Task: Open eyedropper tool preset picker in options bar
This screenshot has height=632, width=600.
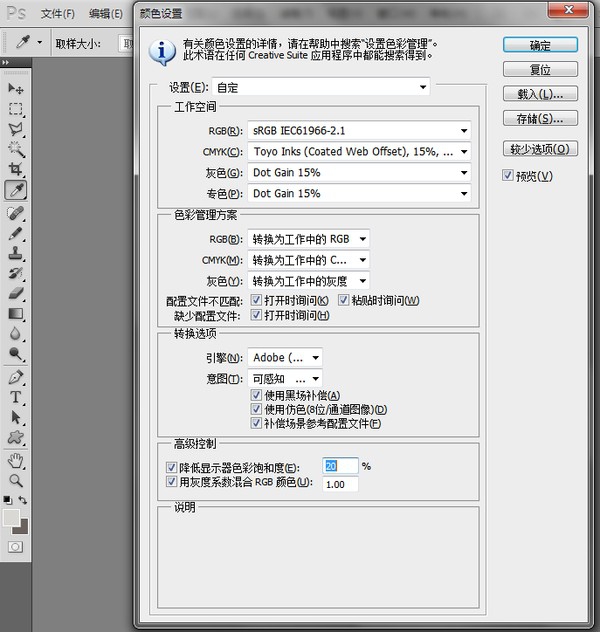Action: [x=39, y=42]
